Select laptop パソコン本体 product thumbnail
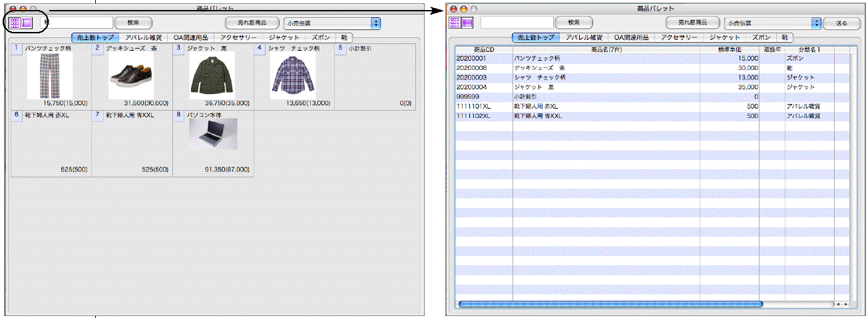 click(x=213, y=133)
